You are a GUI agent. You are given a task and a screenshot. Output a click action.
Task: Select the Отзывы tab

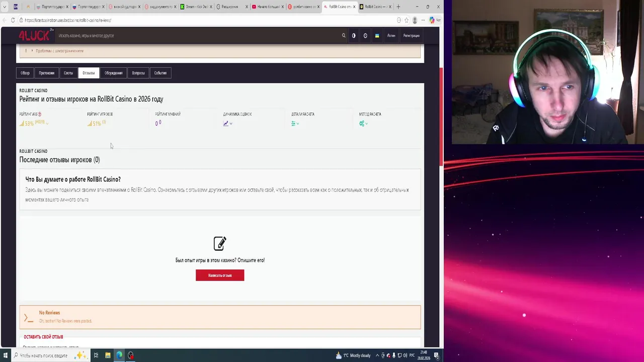coord(89,73)
